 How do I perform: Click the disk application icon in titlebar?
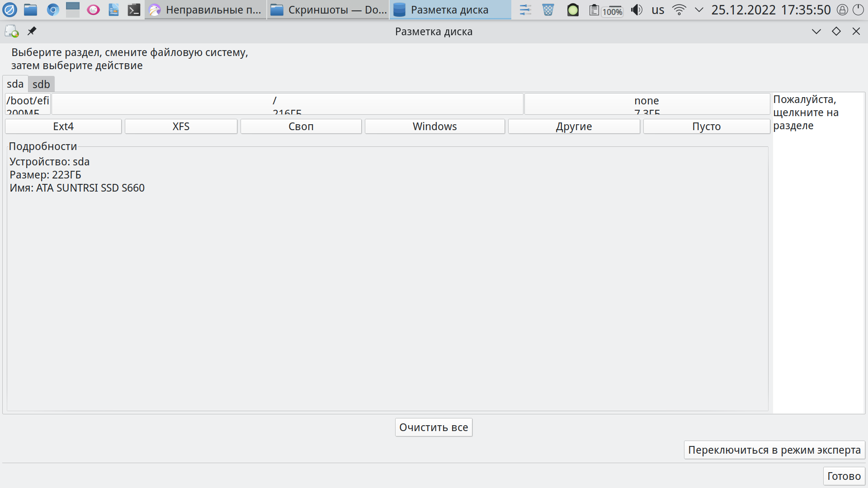click(12, 31)
